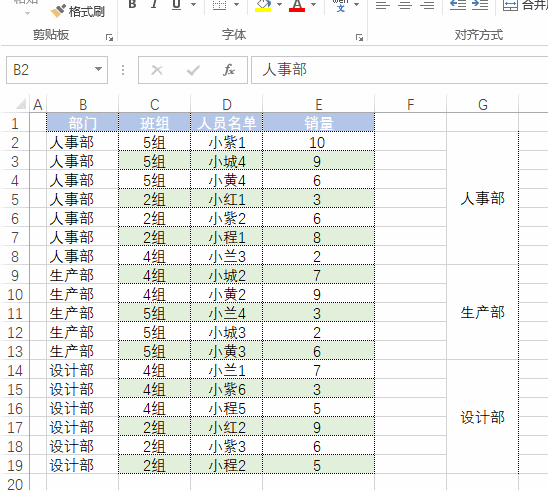Click the Format Painter (格式刷) button
548x490 pixels.
[78, 12]
